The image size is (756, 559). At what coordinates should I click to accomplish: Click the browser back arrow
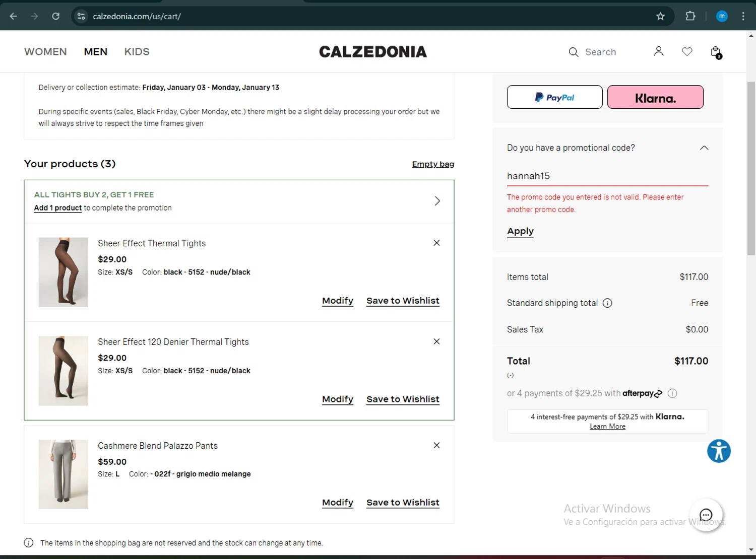[14, 16]
